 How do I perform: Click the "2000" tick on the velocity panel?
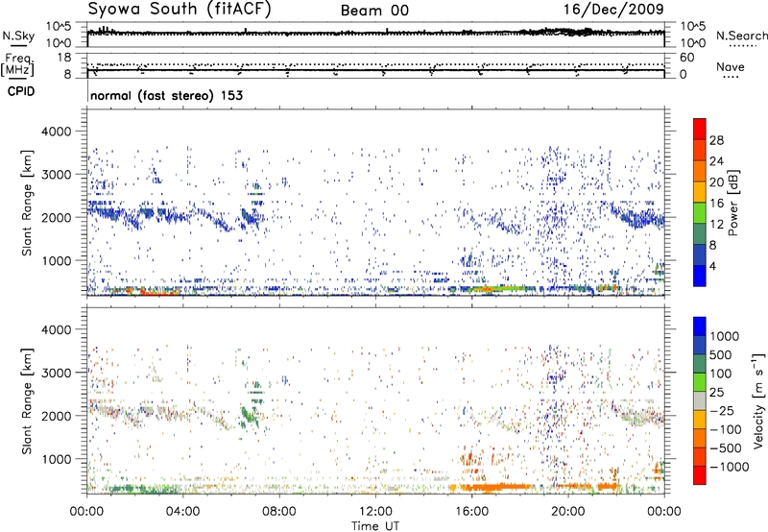[56, 416]
